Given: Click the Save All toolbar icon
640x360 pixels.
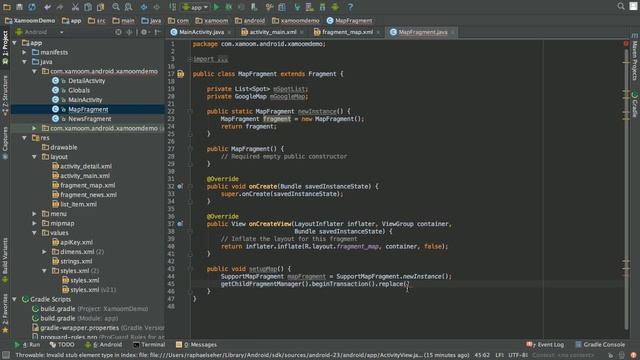Looking at the screenshot, I should (19, 7).
